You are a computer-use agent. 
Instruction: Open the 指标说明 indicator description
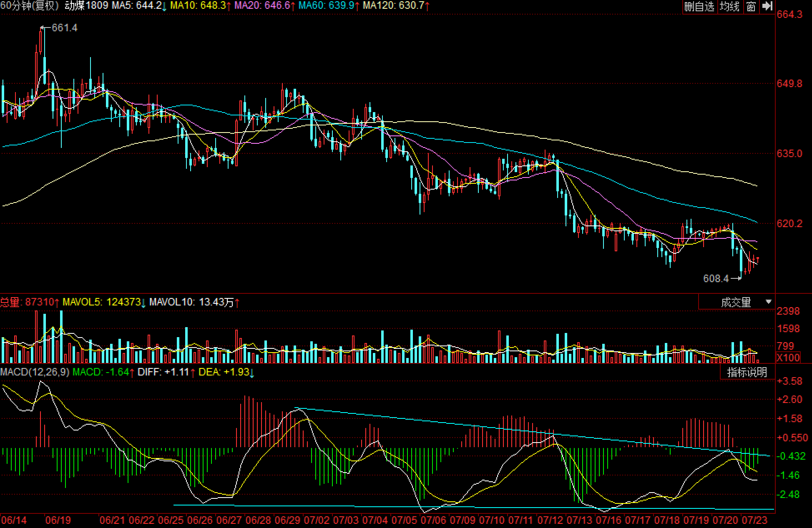tap(747, 372)
